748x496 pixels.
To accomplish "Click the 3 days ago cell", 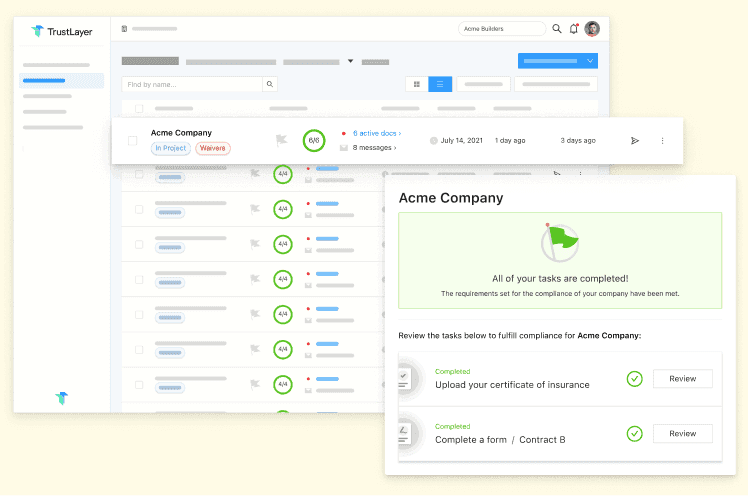I will (x=578, y=140).
